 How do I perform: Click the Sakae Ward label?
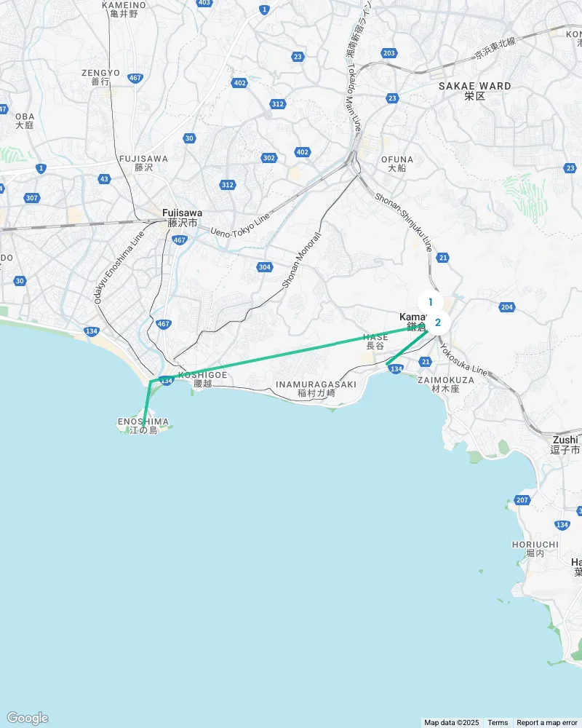pos(475,91)
